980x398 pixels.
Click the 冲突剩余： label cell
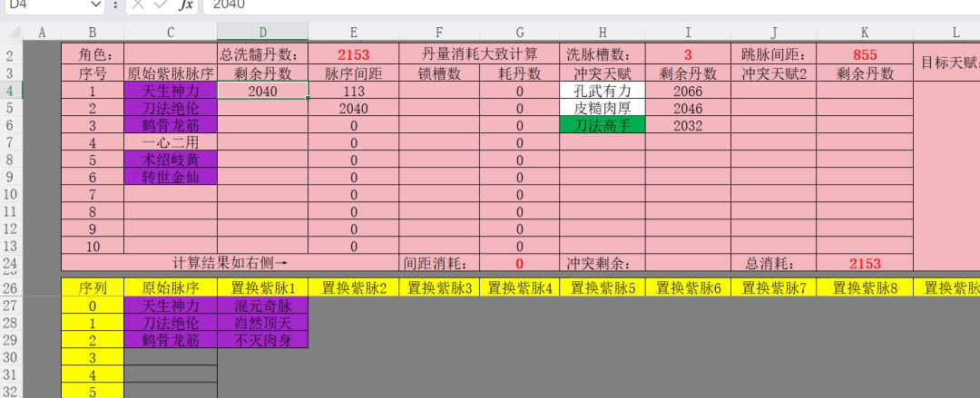(603, 262)
